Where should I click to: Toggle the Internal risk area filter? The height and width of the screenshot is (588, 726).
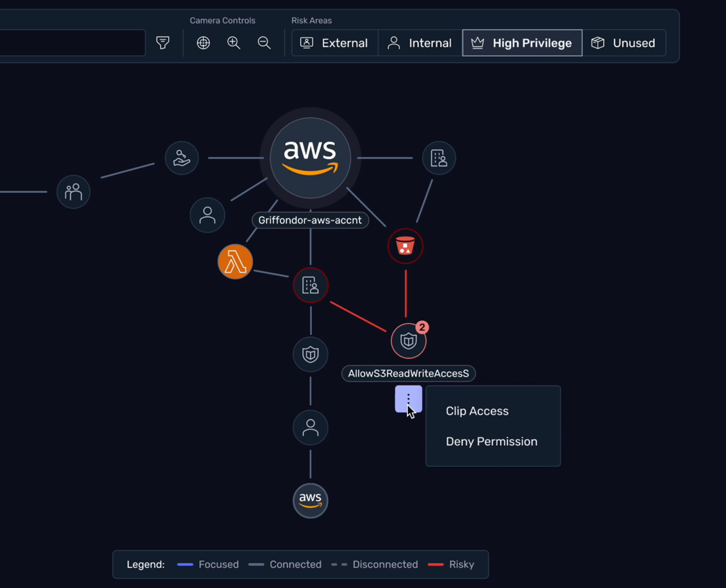(420, 42)
